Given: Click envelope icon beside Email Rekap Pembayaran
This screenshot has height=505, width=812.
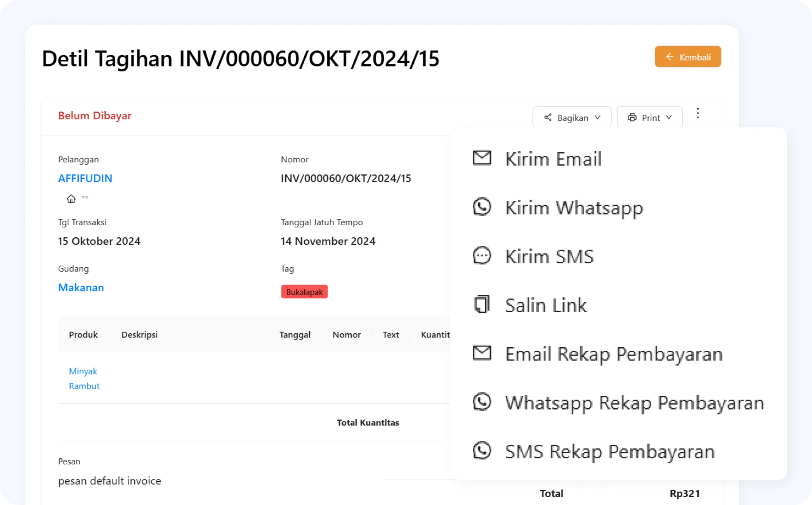Looking at the screenshot, I should [482, 353].
